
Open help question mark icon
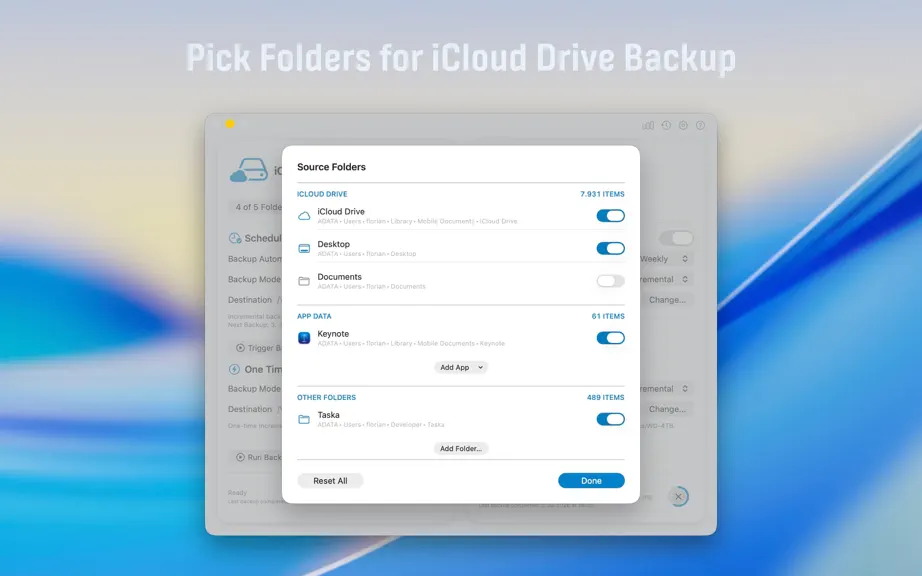pos(700,125)
